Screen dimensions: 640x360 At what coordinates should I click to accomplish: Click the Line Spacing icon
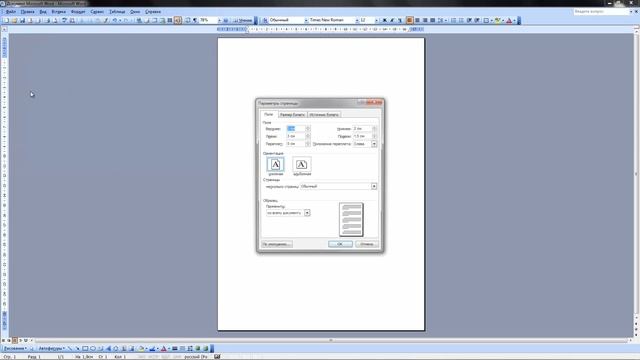coord(440,20)
